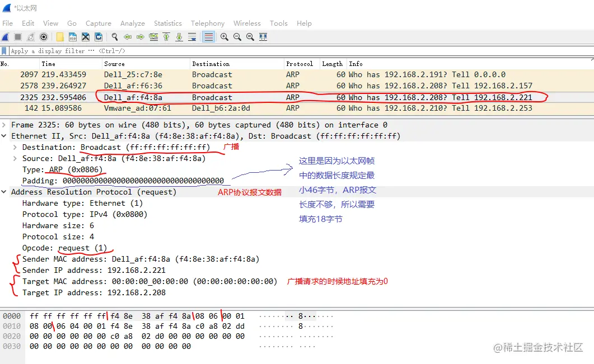Sort by the Destination column header
The image size is (594, 364).
(x=237, y=64)
